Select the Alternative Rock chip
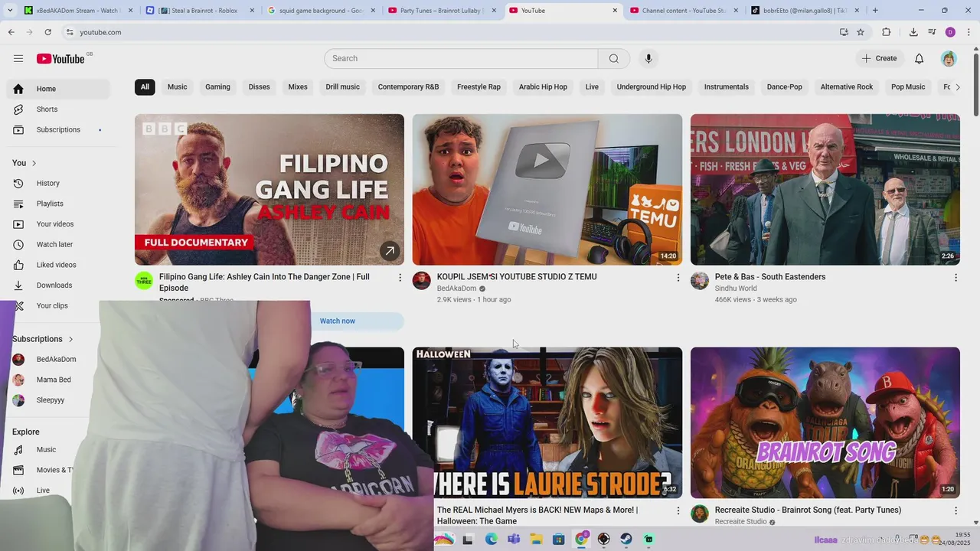 click(x=847, y=87)
